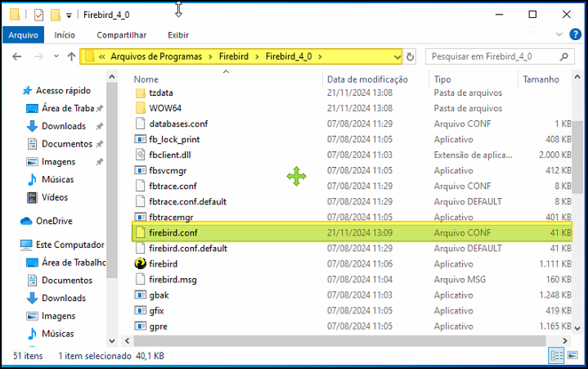588x369 pixels.
Task: Click the fbclient.dll file icon
Action: 140,155
